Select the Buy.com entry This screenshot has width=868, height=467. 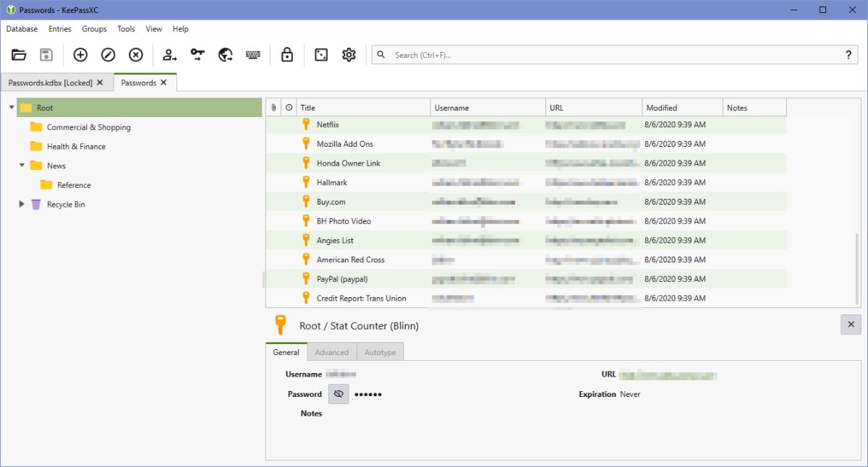526,202
